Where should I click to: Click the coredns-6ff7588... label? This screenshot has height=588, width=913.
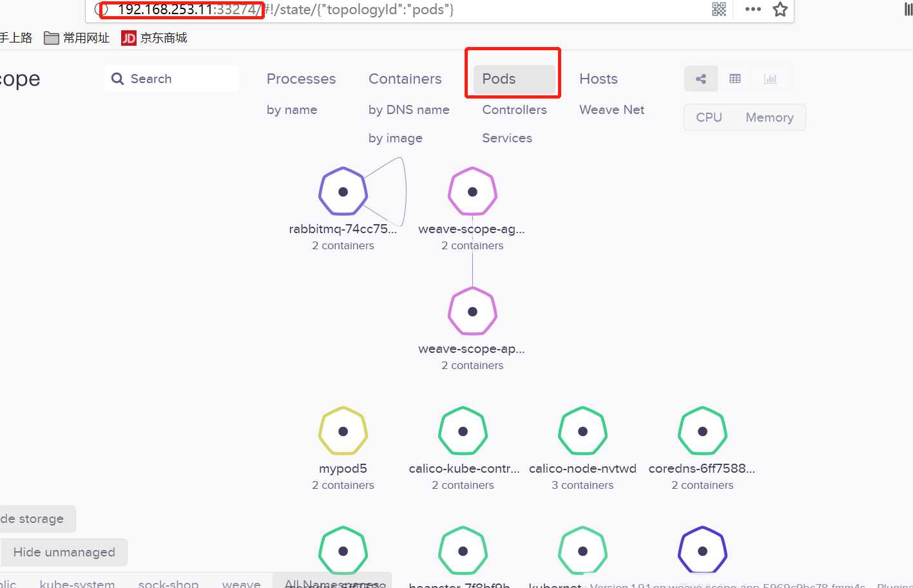coord(702,468)
